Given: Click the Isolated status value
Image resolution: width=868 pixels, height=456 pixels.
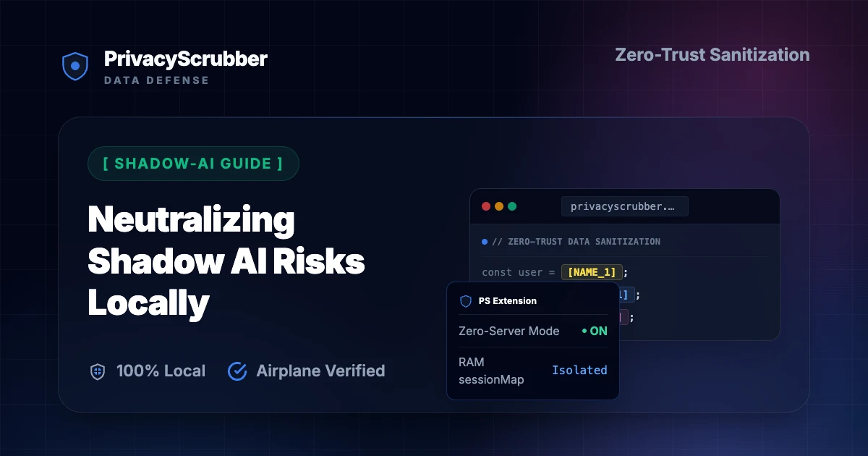Looking at the screenshot, I should (x=579, y=371).
